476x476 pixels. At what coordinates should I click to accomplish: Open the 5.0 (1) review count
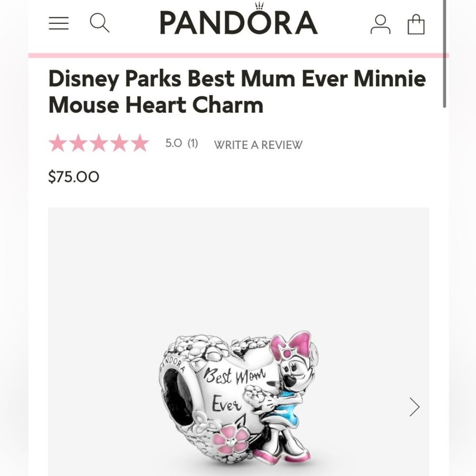pos(182,143)
